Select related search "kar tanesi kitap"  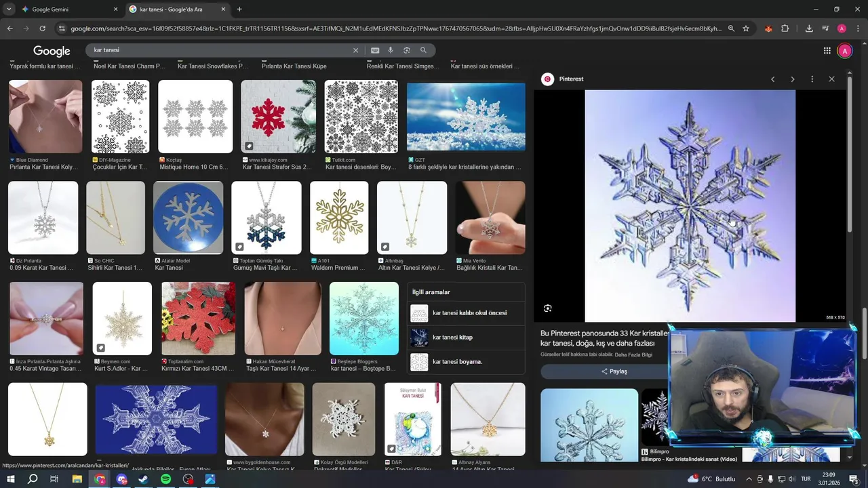pos(466,338)
